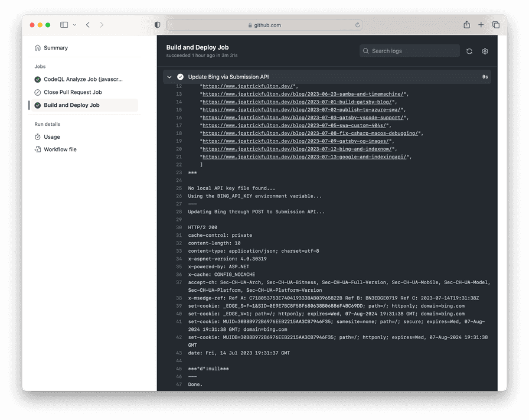Click the Safari share icon
The height and width of the screenshot is (420, 529).
pyautogui.click(x=466, y=25)
